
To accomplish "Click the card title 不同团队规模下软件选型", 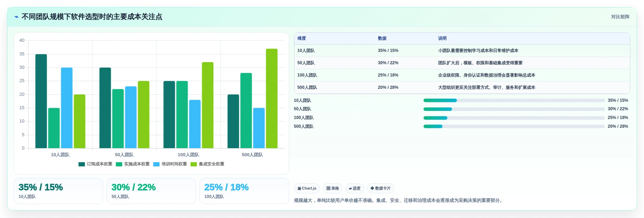I will pos(92,17).
